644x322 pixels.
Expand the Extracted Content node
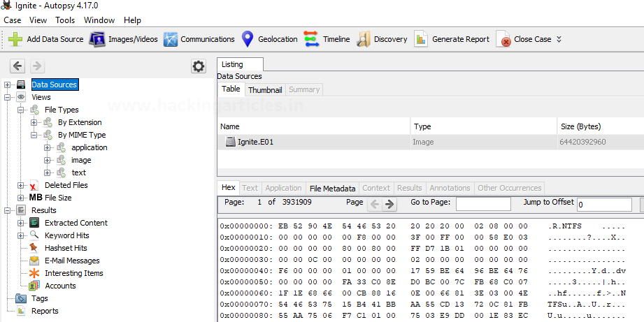20,223
